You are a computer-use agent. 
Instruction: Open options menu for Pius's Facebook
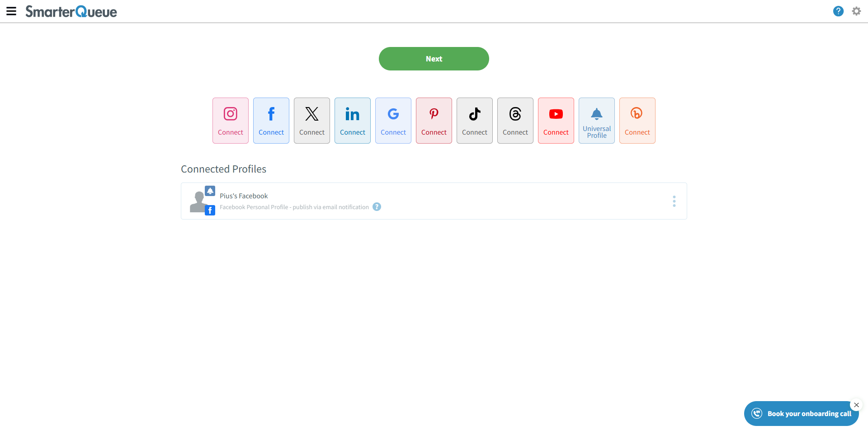(x=674, y=201)
